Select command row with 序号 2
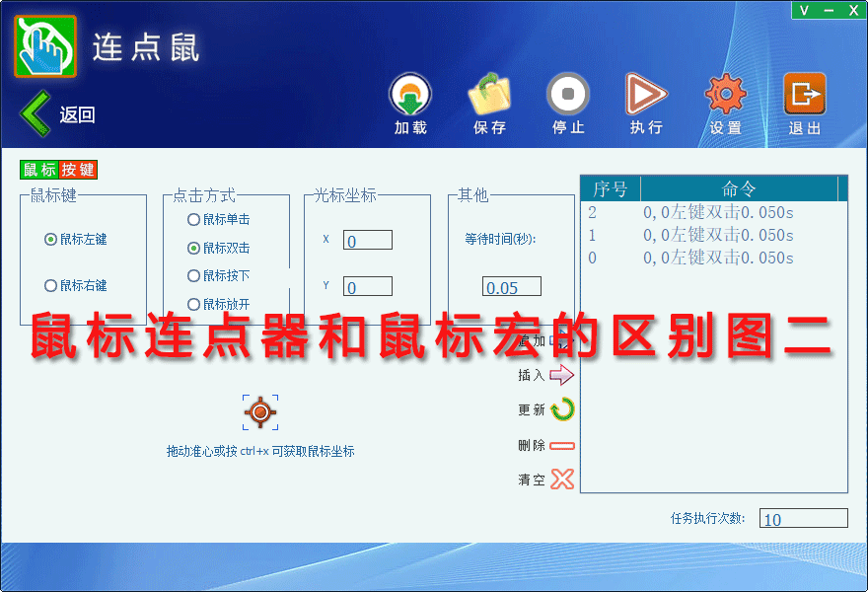This screenshot has width=868, height=592. point(714,212)
